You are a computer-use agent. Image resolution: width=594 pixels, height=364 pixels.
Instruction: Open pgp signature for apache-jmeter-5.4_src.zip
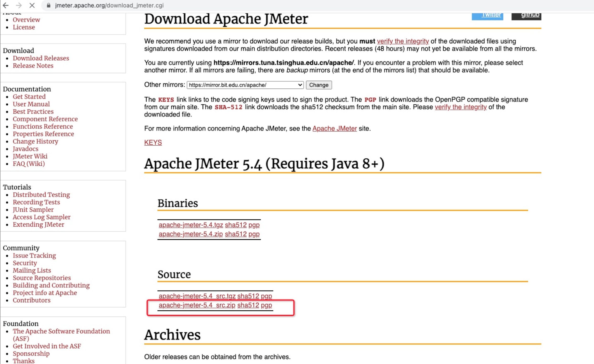(266, 305)
